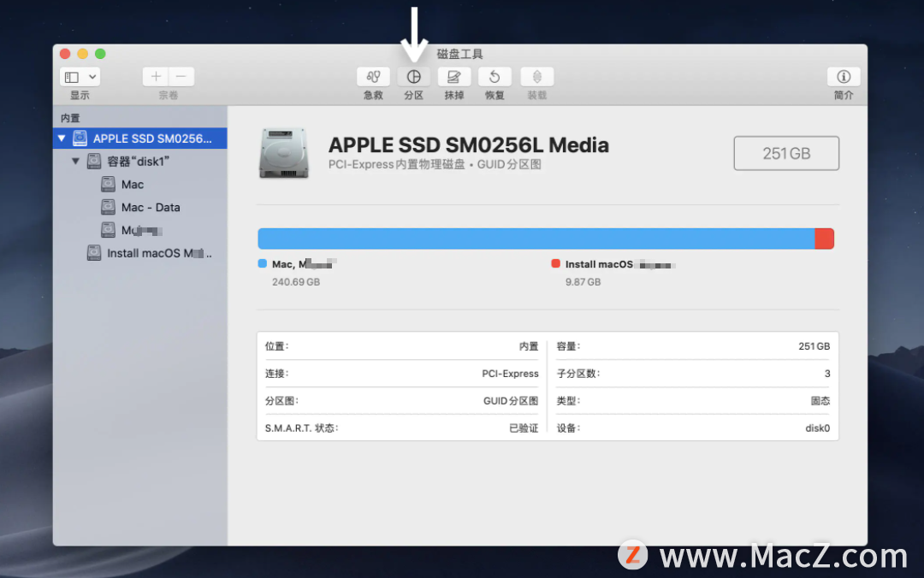The image size is (924, 578).
Task: Click the 容量 row value 251 GB
Action: click(x=814, y=346)
